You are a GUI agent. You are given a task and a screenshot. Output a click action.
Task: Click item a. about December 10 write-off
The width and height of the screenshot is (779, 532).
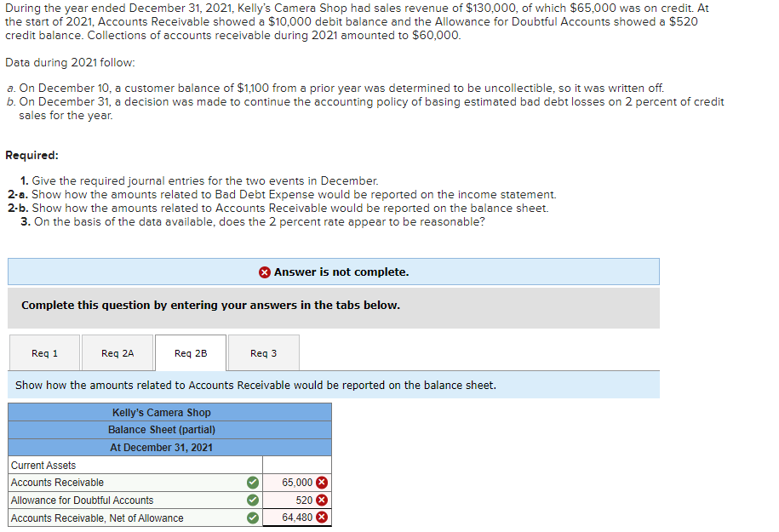pos(335,88)
